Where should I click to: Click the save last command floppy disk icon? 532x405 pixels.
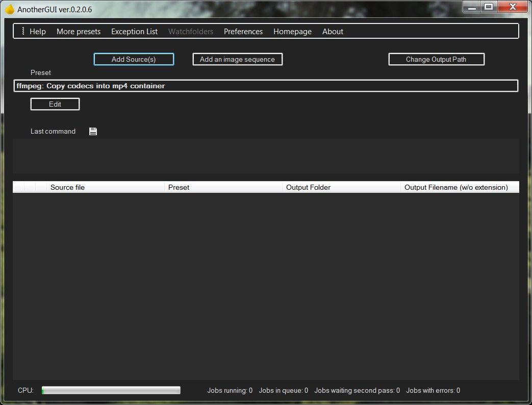(x=93, y=131)
